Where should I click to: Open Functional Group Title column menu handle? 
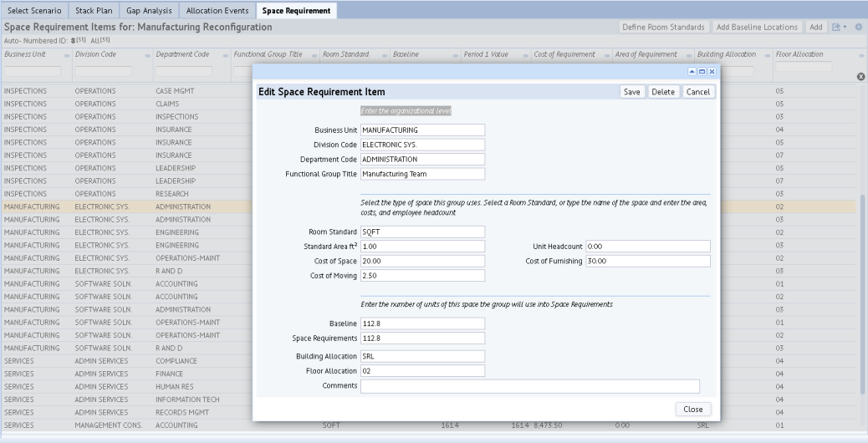(314, 55)
